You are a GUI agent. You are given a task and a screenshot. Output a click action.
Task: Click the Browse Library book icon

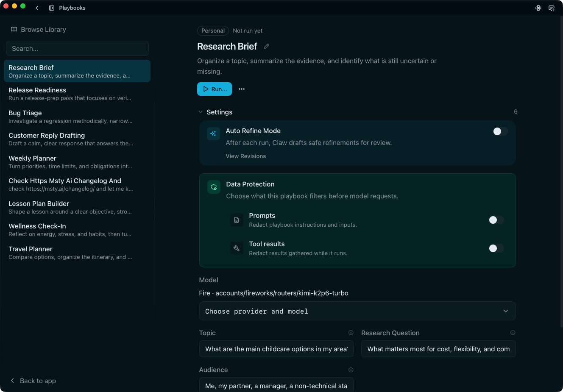14,29
